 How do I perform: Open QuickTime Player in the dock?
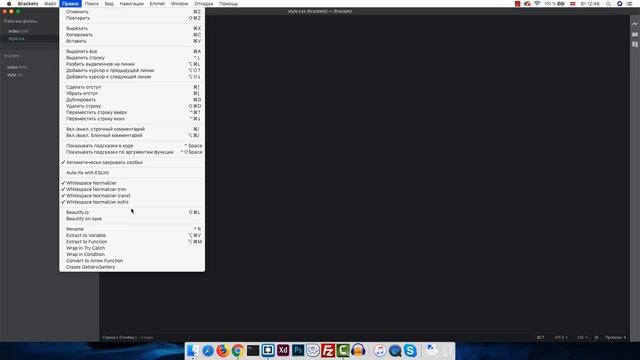(x=395, y=350)
